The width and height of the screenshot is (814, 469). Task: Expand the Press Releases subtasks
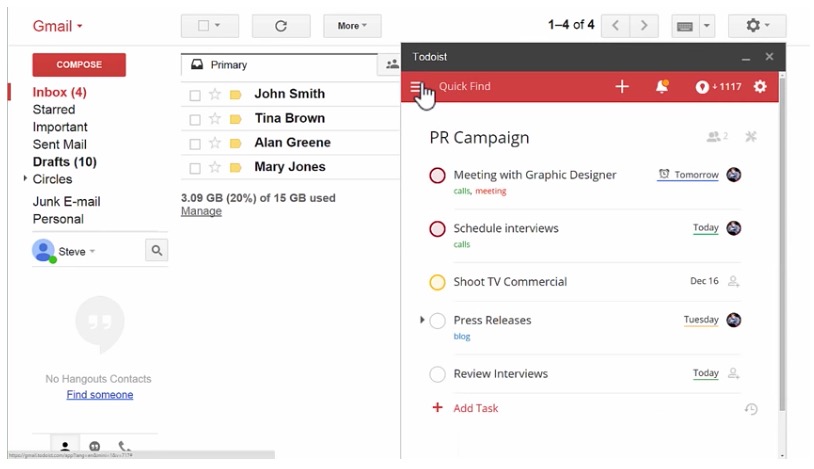422,320
